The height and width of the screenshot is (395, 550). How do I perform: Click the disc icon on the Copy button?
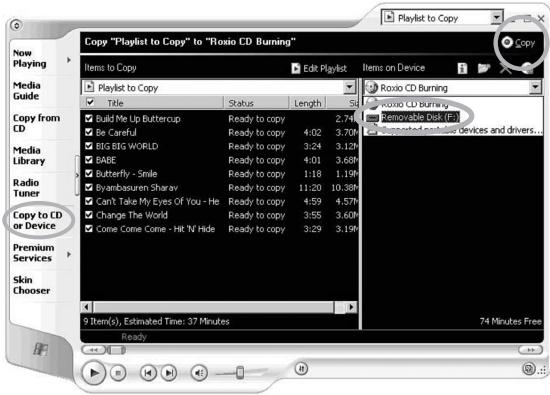point(507,42)
